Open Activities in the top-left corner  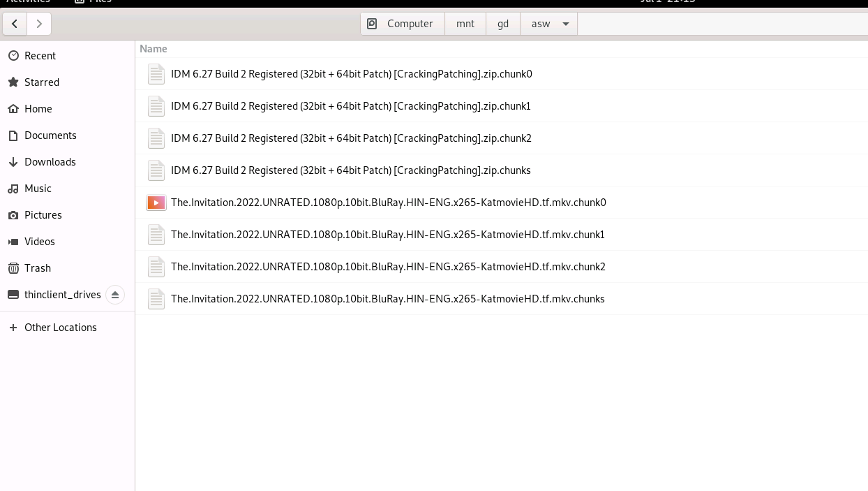(27, 1)
